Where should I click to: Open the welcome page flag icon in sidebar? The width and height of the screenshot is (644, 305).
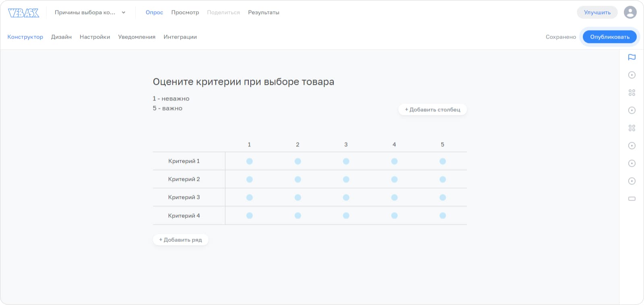coord(632,57)
